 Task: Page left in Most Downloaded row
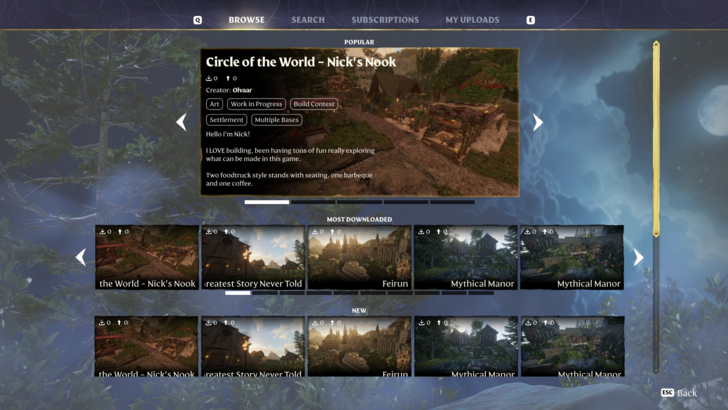point(81,257)
